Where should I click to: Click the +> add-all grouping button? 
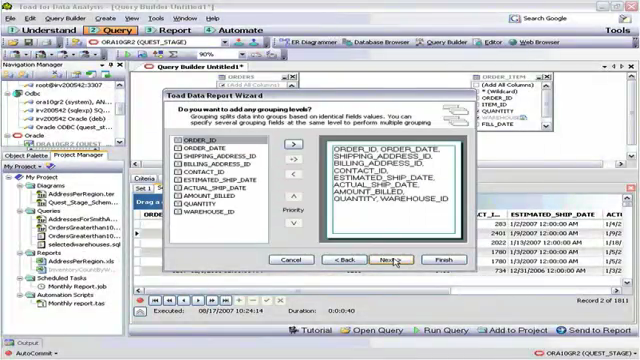coord(293,160)
